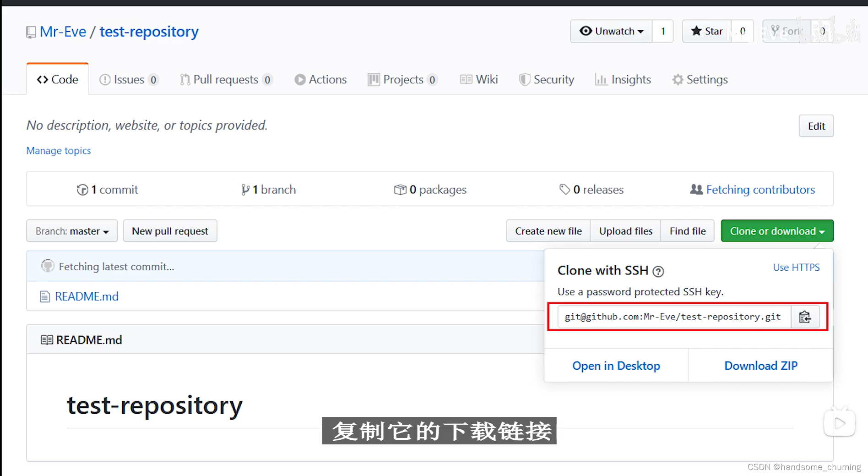Switch to the Code tab
This screenshot has width=868, height=476.
click(58, 80)
